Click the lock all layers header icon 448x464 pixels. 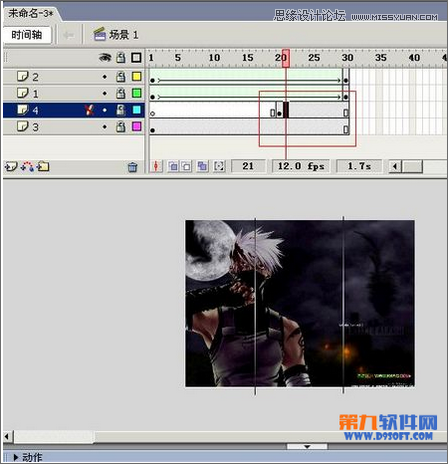pos(121,58)
